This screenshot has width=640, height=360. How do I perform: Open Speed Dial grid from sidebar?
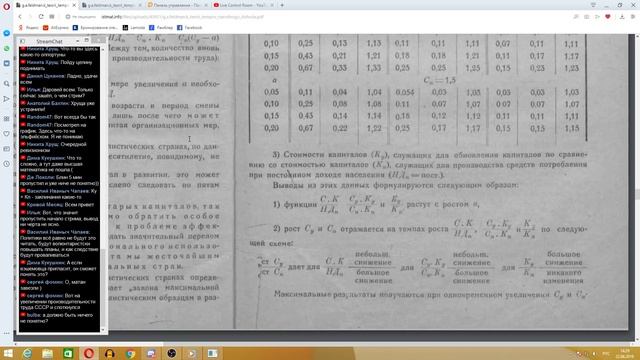pos(7,119)
